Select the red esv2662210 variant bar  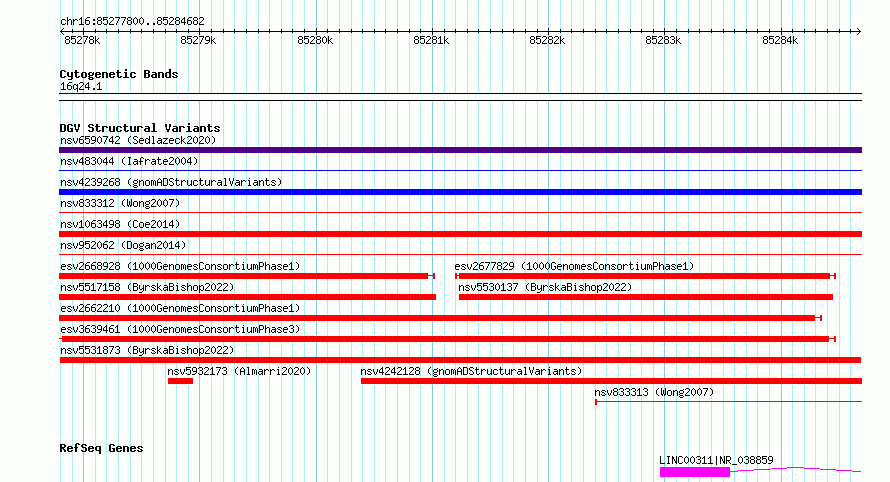[440, 318]
